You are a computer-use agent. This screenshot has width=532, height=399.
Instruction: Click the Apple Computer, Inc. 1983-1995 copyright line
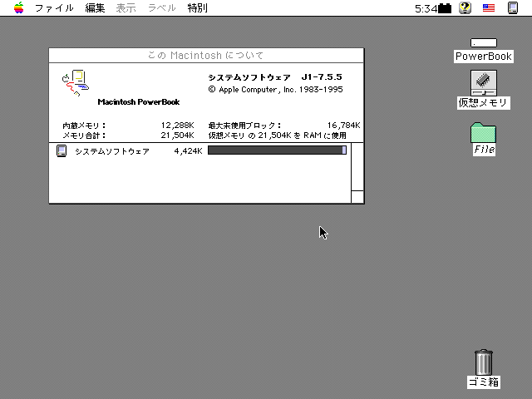275,90
